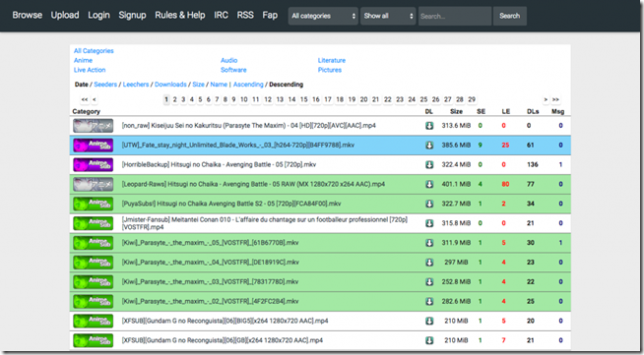Open Rules & Help in navigation

pyautogui.click(x=180, y=15)
